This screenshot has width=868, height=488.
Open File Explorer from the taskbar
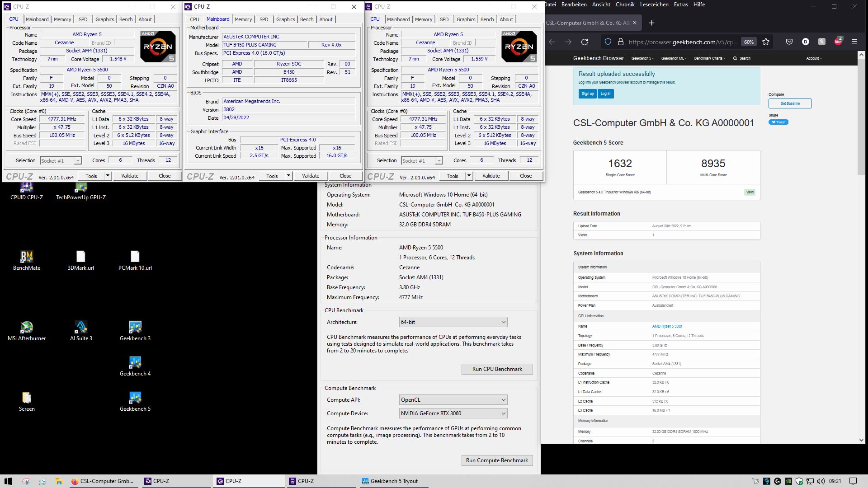point(59,481)
